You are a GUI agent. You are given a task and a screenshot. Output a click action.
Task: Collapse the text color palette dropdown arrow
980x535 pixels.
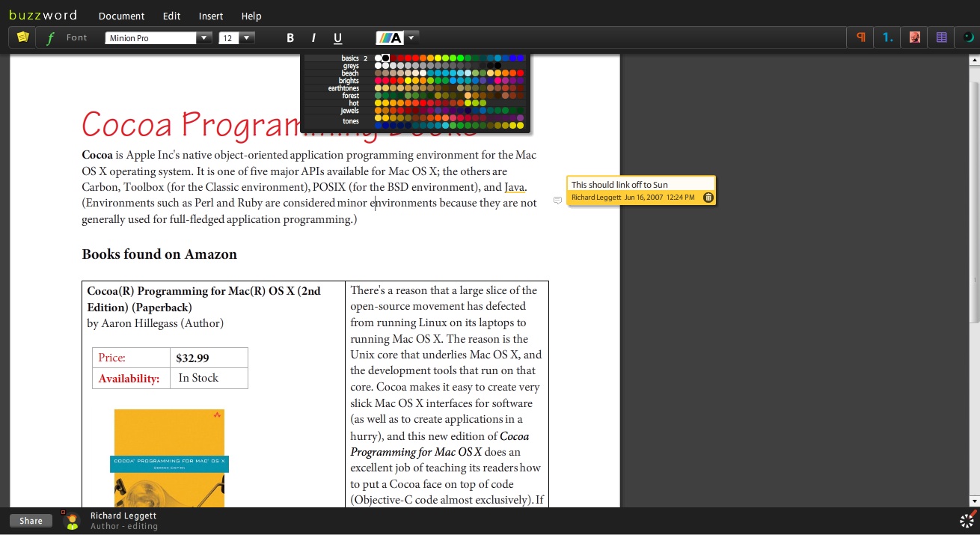[411, 37]
